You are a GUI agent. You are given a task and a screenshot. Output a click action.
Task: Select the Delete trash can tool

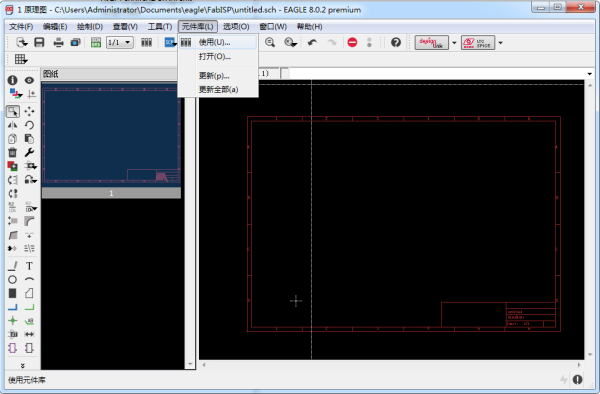pos(12,153)
